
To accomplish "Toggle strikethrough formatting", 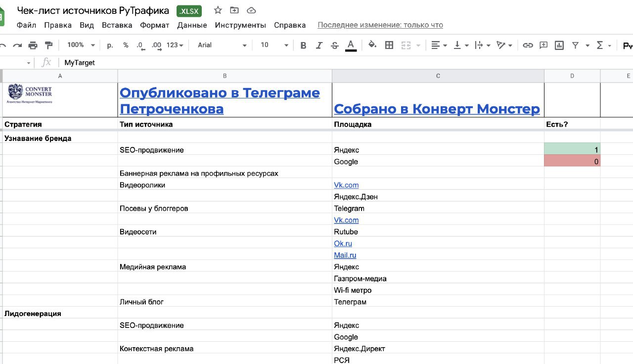I will point(335,45).
